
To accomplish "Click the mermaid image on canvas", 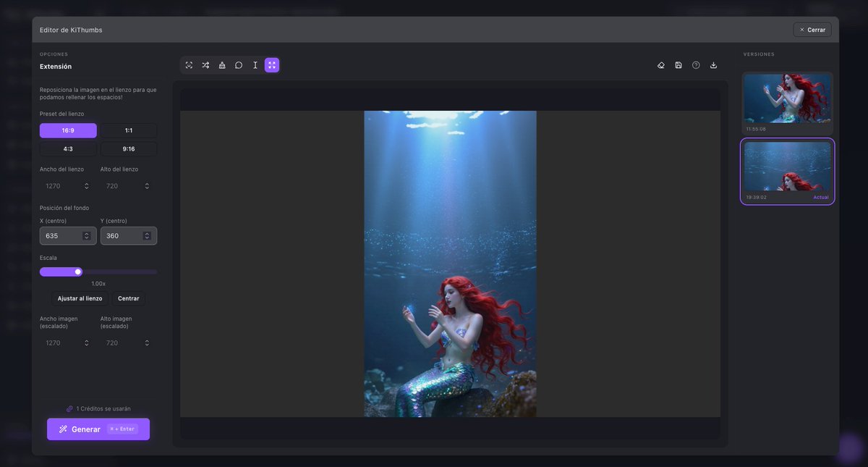I will (450, 264).
